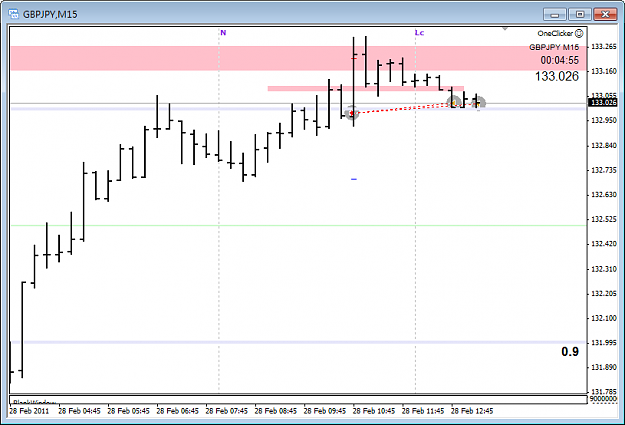This screenshot has width=625, height=425.
Task: Click the 131.995 price axis label
Action: (x=603, y=342)
